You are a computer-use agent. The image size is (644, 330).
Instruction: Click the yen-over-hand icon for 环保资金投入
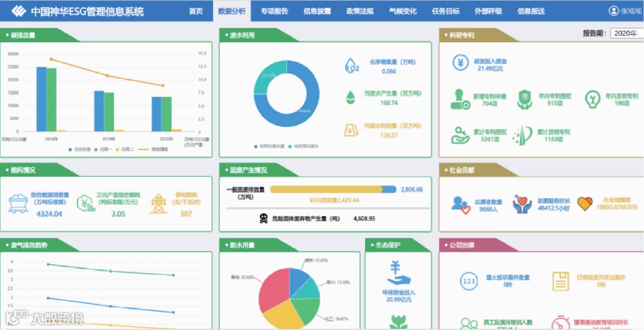point(398,273)
